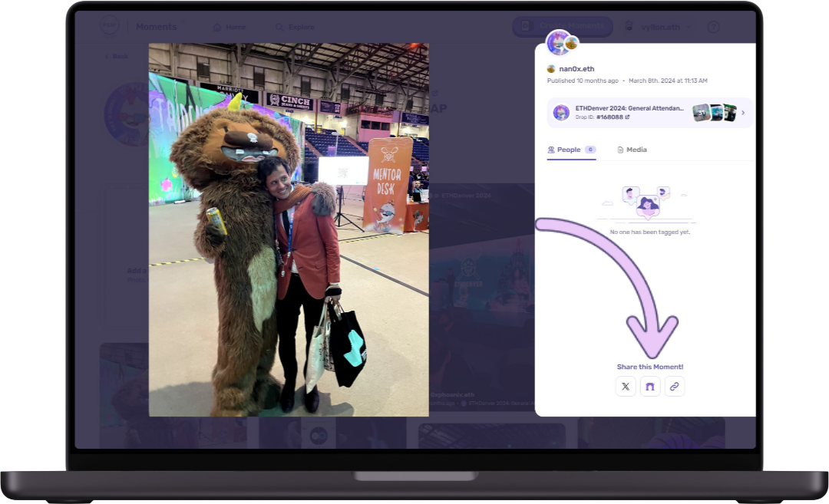Go to Home in the navigation

[230, 27]
